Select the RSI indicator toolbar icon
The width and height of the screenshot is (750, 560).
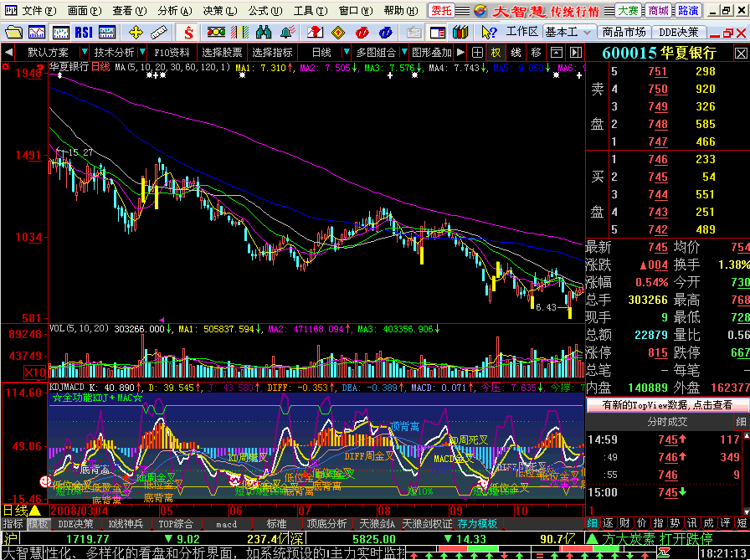point(84,33)
